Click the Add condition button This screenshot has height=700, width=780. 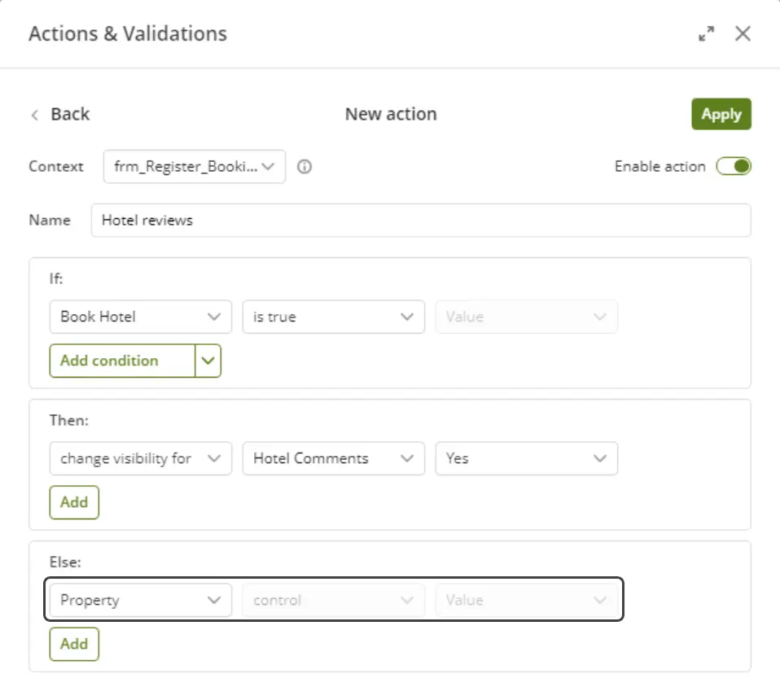coord(122,361)
